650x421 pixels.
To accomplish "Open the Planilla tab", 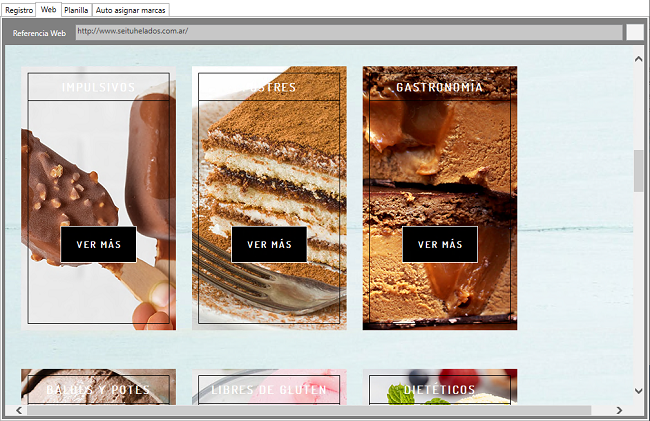I will click(76, 10).
